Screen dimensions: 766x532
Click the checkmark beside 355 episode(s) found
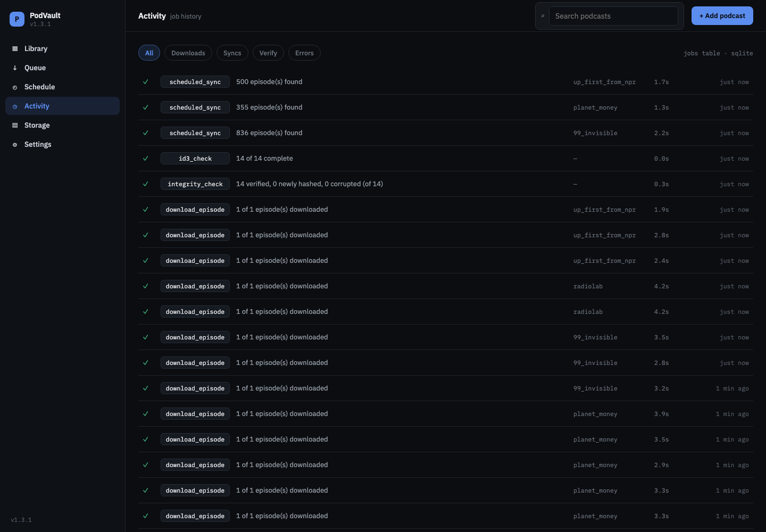pos(145,107)
